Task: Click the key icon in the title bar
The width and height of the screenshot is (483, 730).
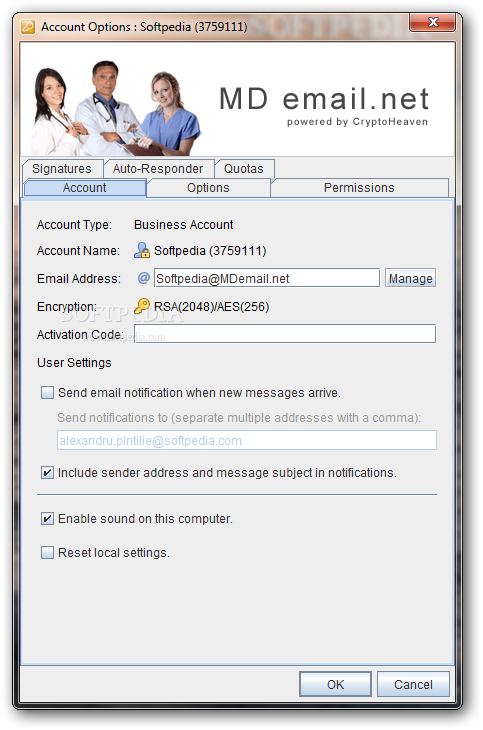Action: point(28,27)
